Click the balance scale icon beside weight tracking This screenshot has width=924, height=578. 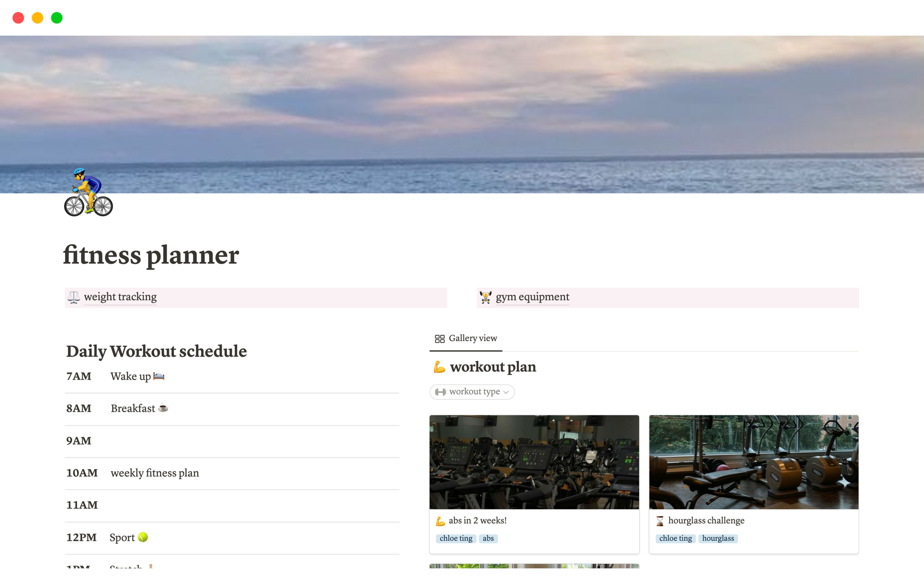74,297
